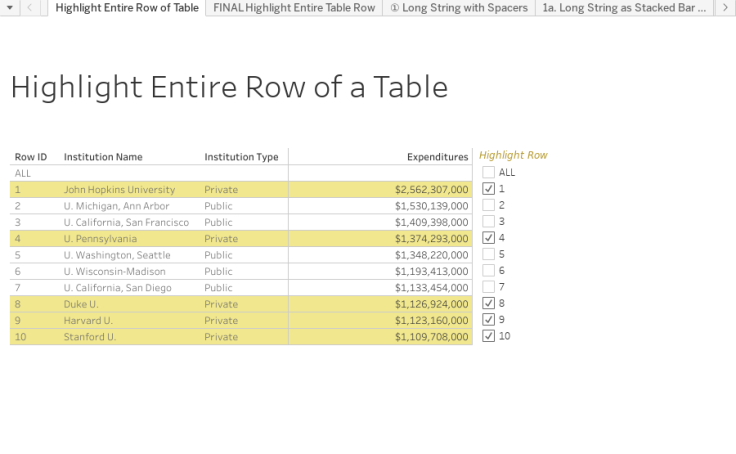Enable highlight for row 2
This screenshot has width=736, height=454.
[x=488, y=205]
